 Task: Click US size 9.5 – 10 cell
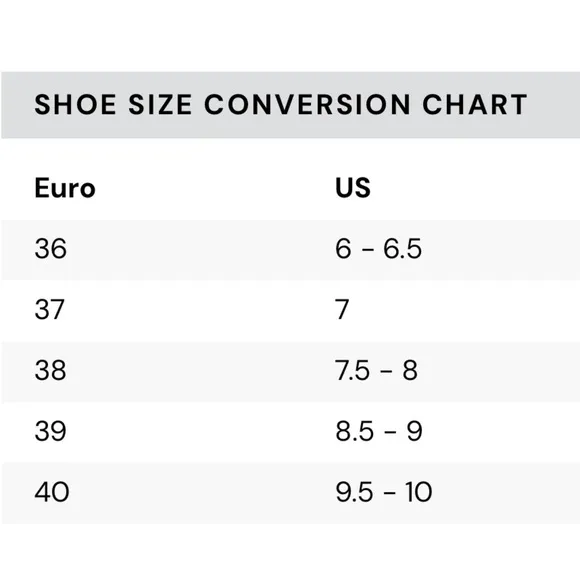pos(384,492)
